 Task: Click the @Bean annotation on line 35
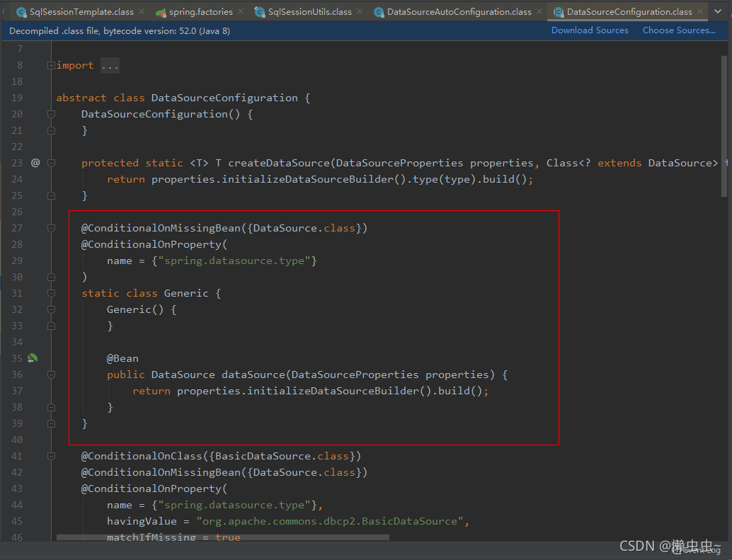pos(122,358)
